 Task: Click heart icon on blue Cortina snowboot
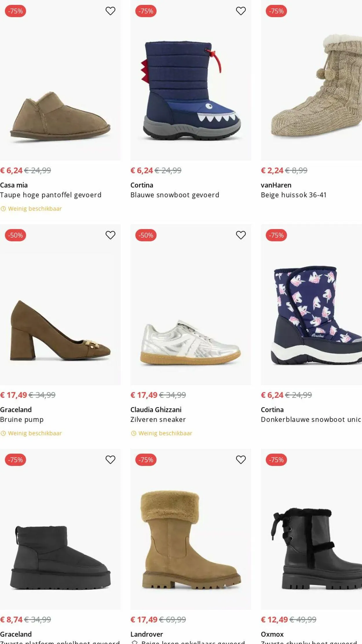[x=241, y=11]
